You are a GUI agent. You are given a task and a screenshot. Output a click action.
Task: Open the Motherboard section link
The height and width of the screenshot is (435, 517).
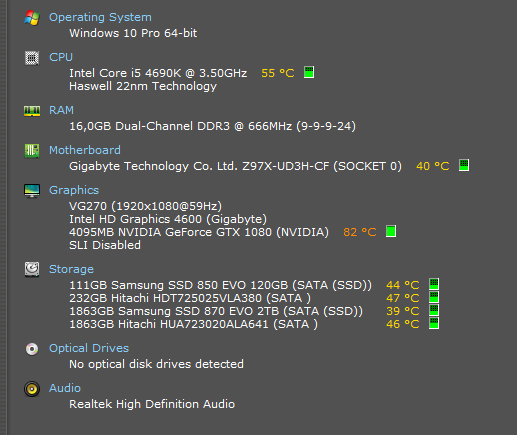click(85, 150)
